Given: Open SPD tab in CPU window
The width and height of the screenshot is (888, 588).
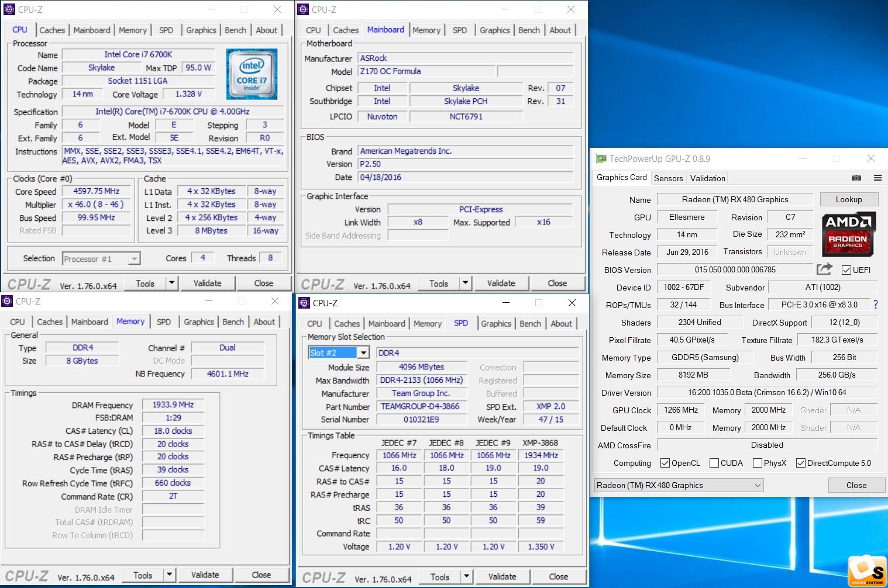Looking at the screenshot, I should coord(166,30).
